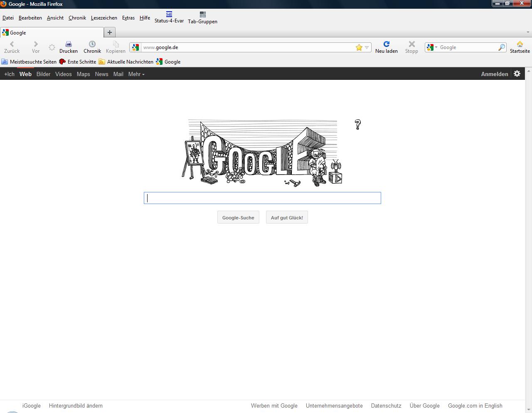Image resolution: width=532 pixels, height=413 pixels.
Task: Bookmark this page with the star icon
Action: [x=359, y=47]
